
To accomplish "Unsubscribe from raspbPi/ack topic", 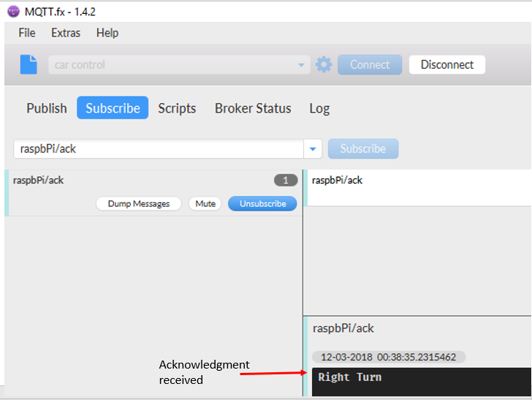I will 262,204.
